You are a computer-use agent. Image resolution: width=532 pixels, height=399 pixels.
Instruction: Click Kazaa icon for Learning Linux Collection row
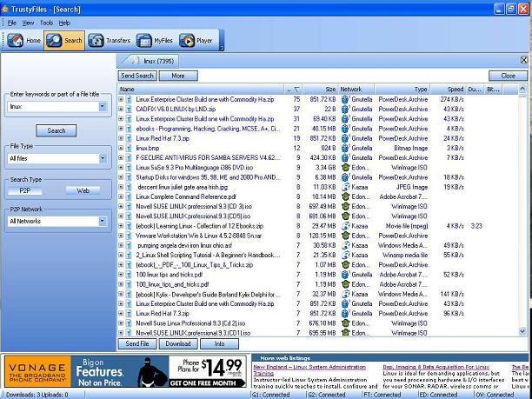coord(345,226)
